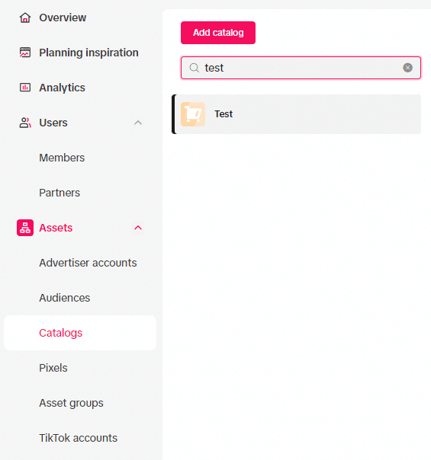Open the Audiences section
The width and height of the screenshot is (431, 460).
coord(65,298)
